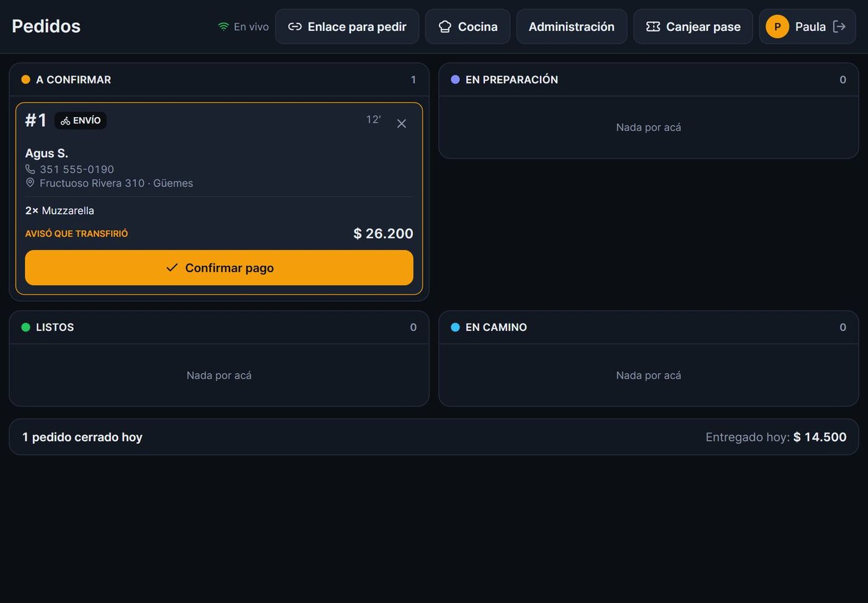
Task: Select the EN PREPARACIÓN column header
Action: [649, 79]
